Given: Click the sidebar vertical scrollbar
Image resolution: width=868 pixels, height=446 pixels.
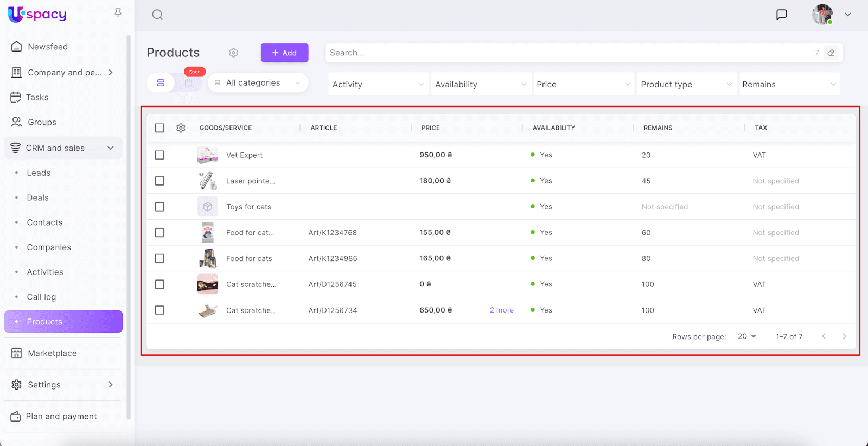Looking at the screenshot, I should click(x=129, y=228).
